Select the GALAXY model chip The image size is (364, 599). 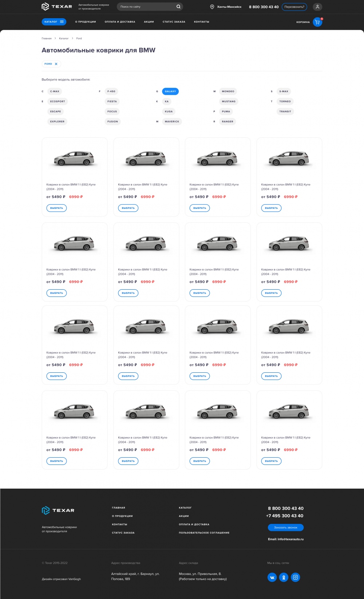point(170,91)
